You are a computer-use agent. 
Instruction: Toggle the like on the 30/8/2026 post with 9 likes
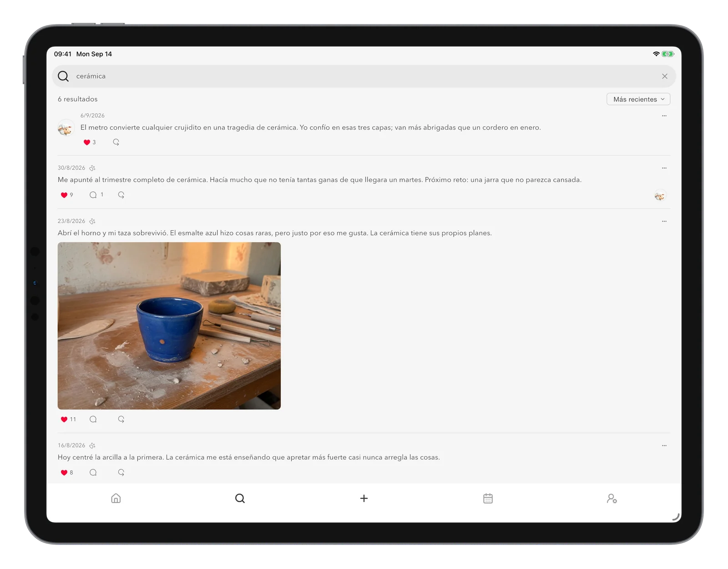64,195
